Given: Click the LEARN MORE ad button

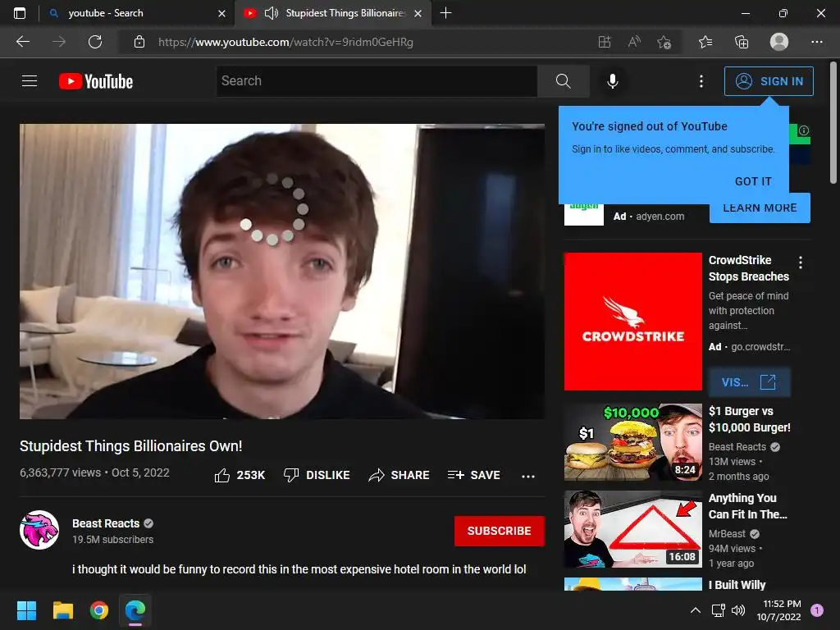Looking at the screenshot, I should [x=760, y=208].
